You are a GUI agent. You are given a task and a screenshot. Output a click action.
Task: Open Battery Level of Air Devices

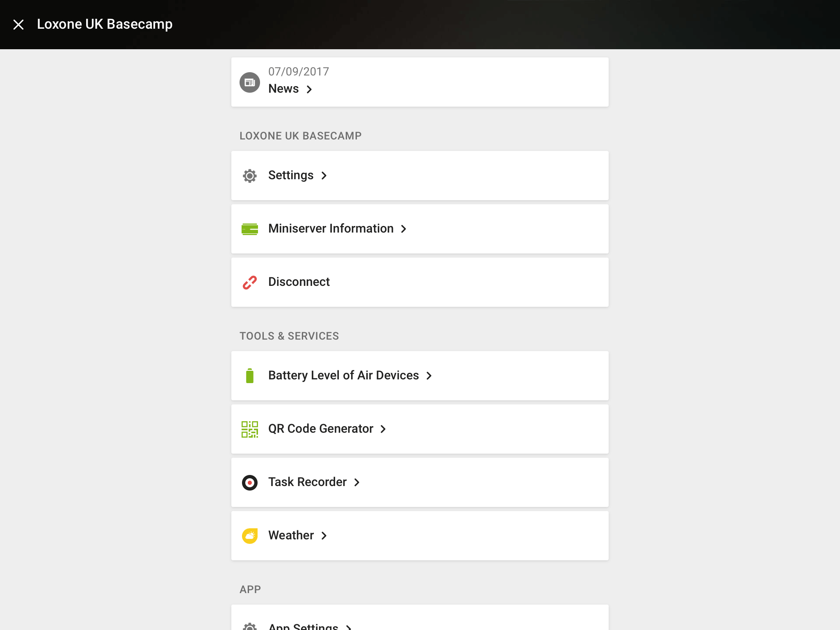tap(420, 376)
